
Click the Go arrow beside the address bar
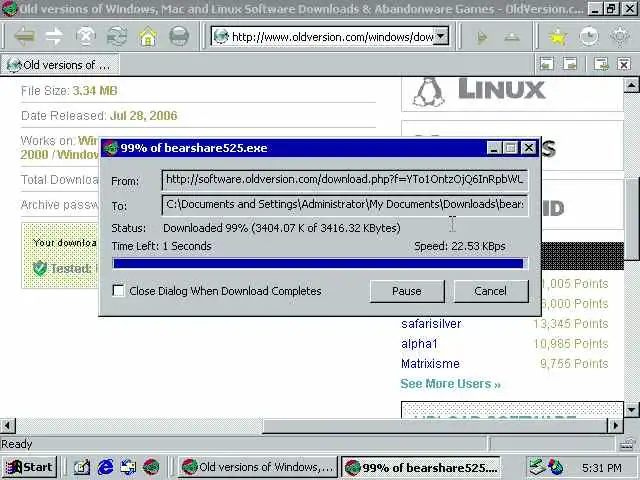coord(482,38)
